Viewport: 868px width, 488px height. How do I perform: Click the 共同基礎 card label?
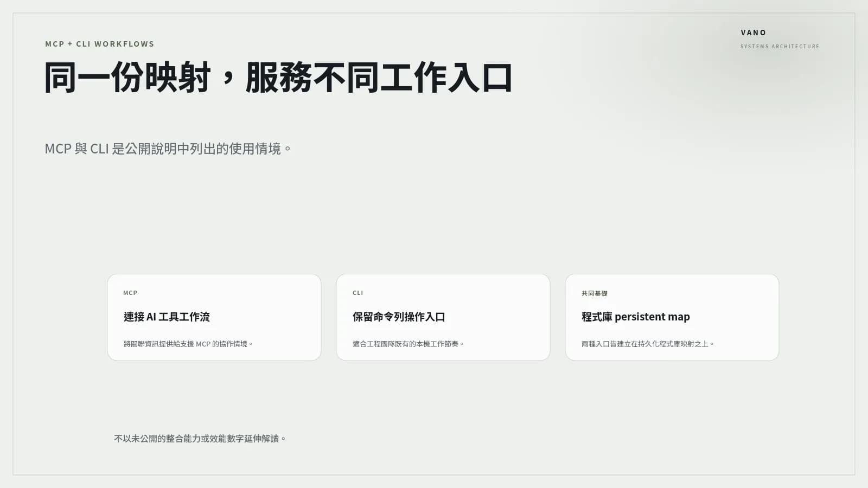[595, 293]
